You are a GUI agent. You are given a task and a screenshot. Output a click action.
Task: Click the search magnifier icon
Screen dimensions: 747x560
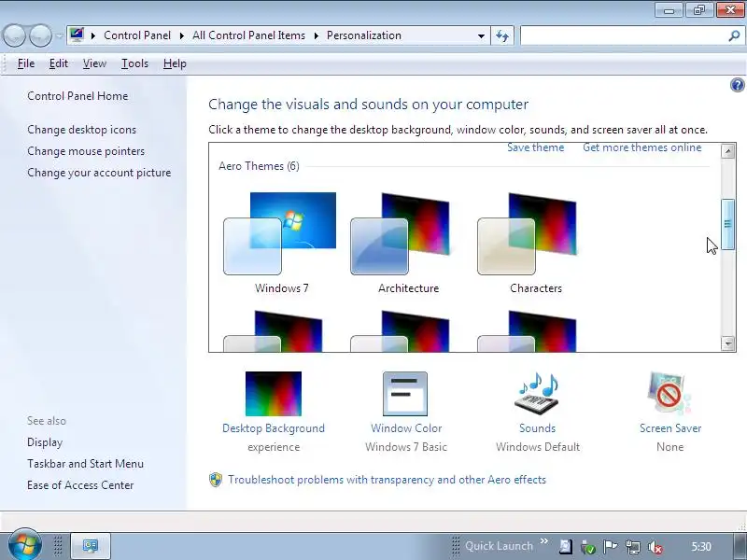coord(734,35)
